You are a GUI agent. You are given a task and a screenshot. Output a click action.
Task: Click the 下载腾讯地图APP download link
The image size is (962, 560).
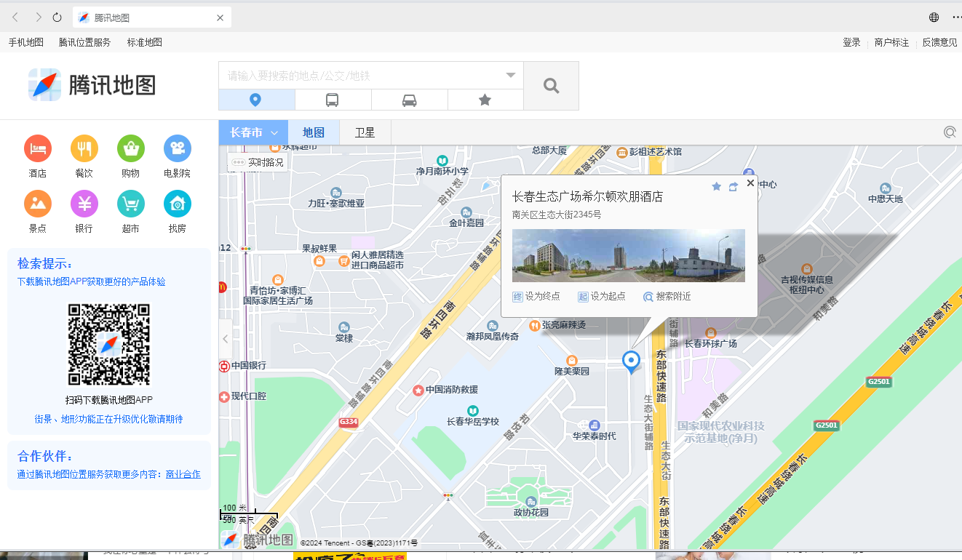[x=92, y=281]
